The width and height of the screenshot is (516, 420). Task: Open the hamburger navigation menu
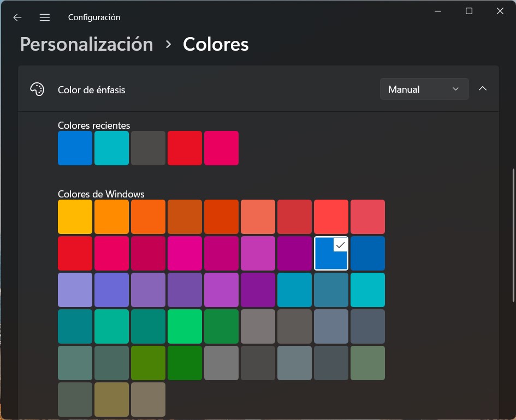[45, 17]
